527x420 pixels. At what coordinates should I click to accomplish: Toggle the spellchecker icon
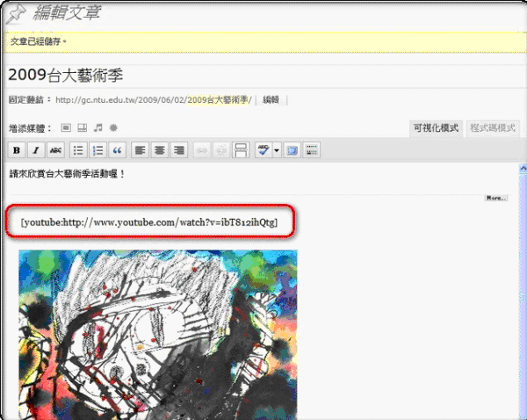click(263, 150)
